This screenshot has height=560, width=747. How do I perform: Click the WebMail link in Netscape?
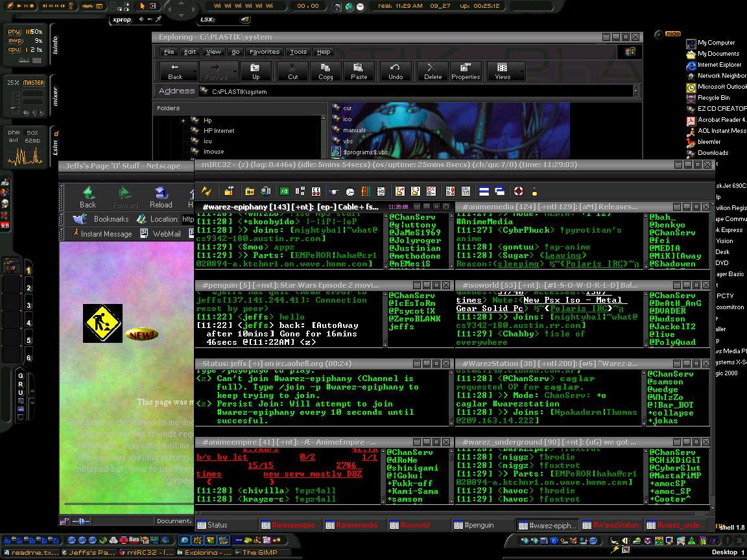167,233
